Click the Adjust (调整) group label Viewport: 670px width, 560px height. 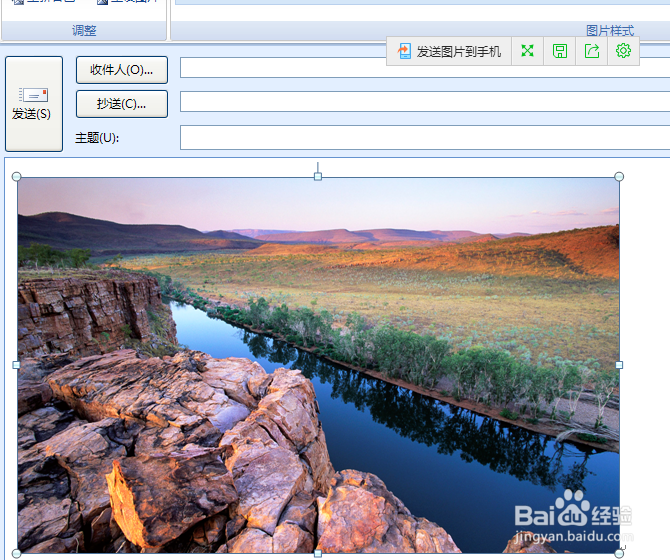84,31
